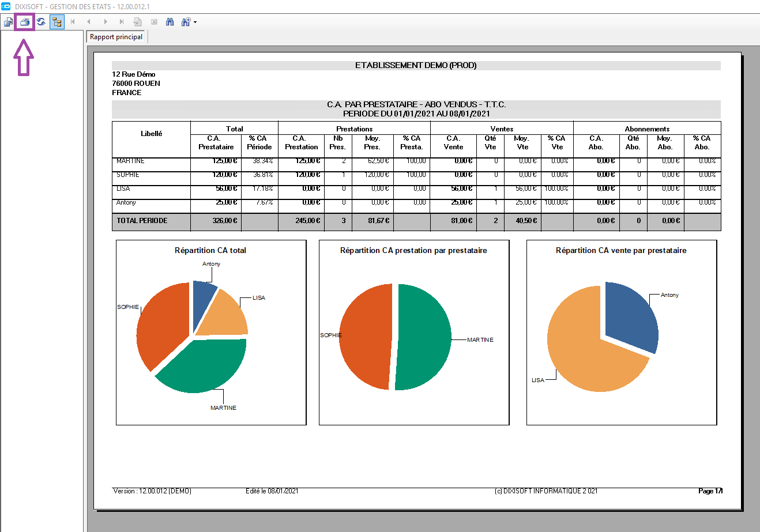The image size is (760, 532).
Task: Click the 76000 ROUEN address line
Action: pyautogui.click(x=136, y=84)
